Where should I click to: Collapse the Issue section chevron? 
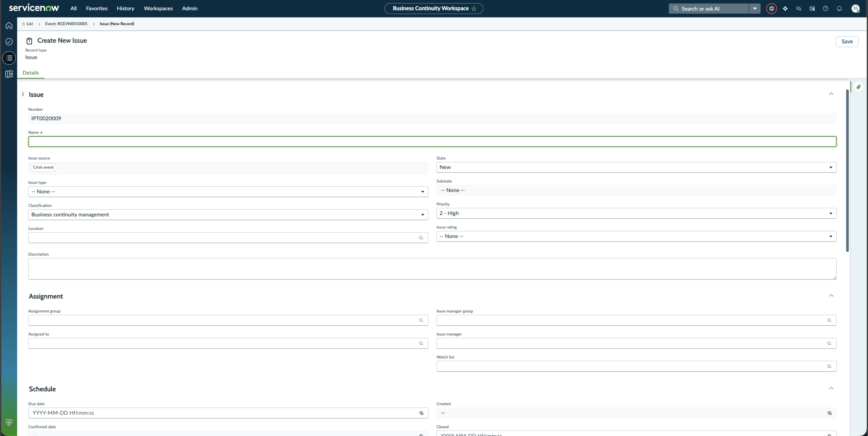831,94
